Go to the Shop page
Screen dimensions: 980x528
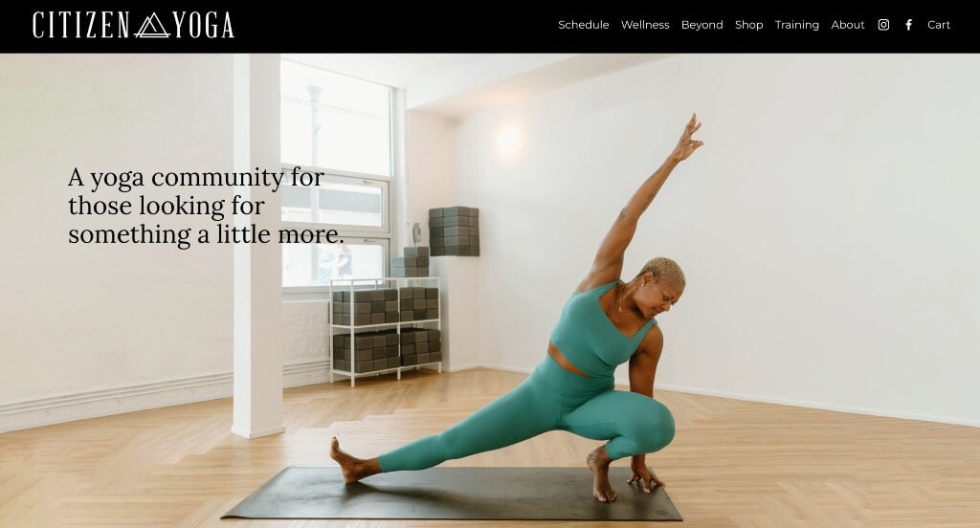(x=748, y=25)
